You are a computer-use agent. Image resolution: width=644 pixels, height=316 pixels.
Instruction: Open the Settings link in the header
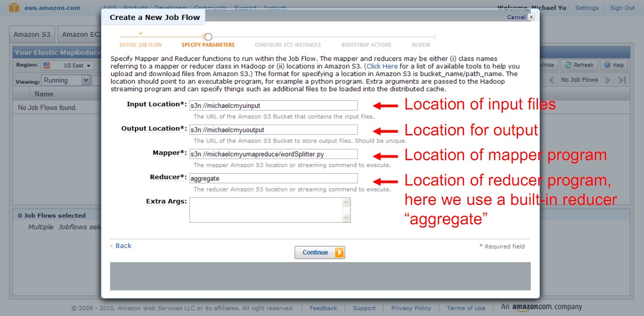(587, 8)
